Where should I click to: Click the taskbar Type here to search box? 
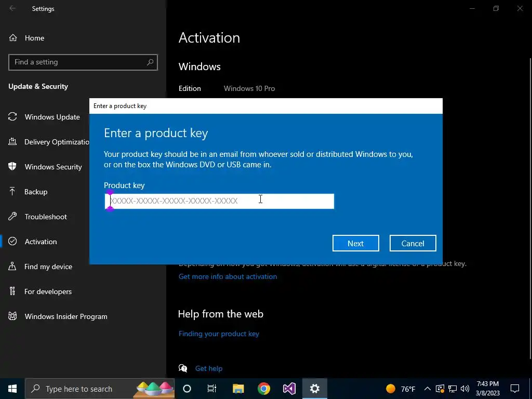point(100,389)
